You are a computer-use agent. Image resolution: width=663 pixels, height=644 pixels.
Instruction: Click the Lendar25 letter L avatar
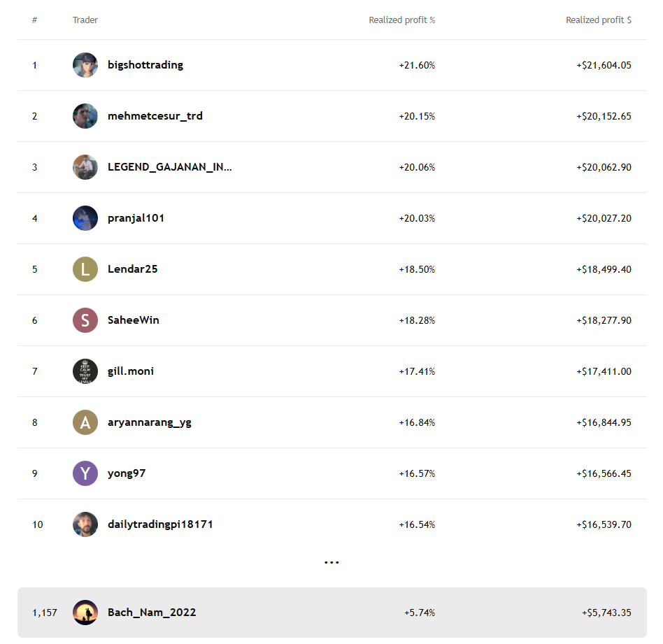(x=85, y=269)
